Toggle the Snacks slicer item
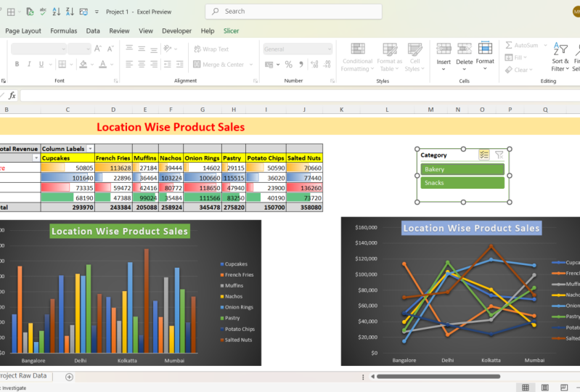The image size is (580, 392). (462, 183)
